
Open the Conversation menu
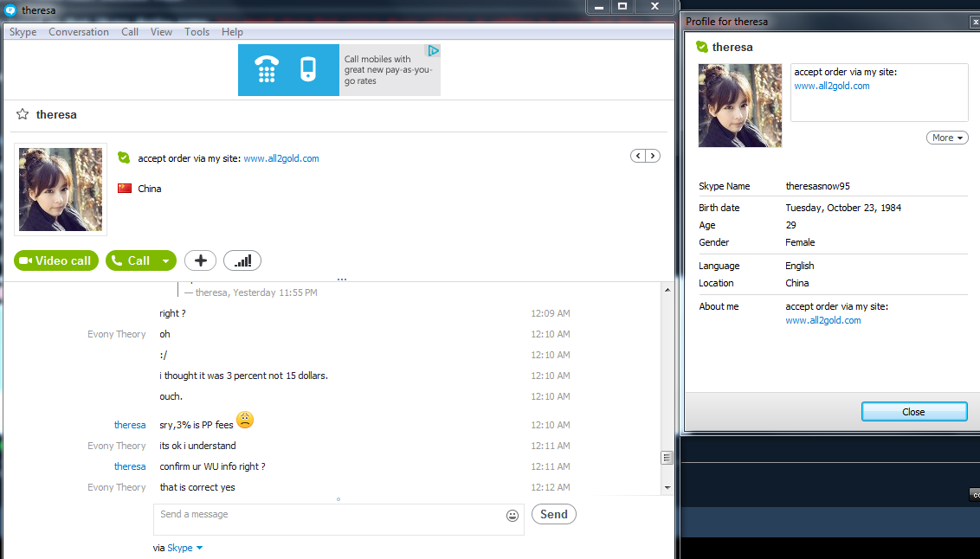[79, 32]
